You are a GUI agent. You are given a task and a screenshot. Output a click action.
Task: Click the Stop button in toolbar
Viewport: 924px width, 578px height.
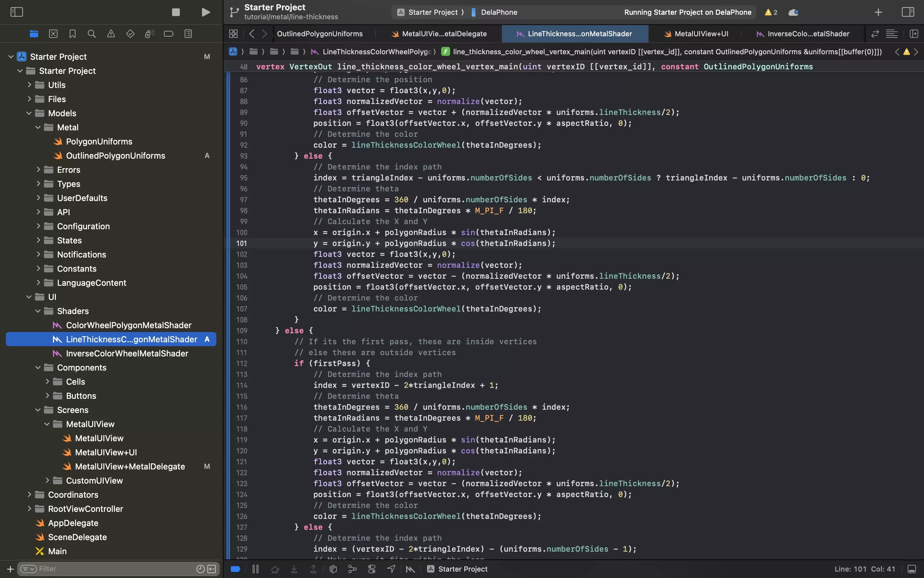coord(176,12)
